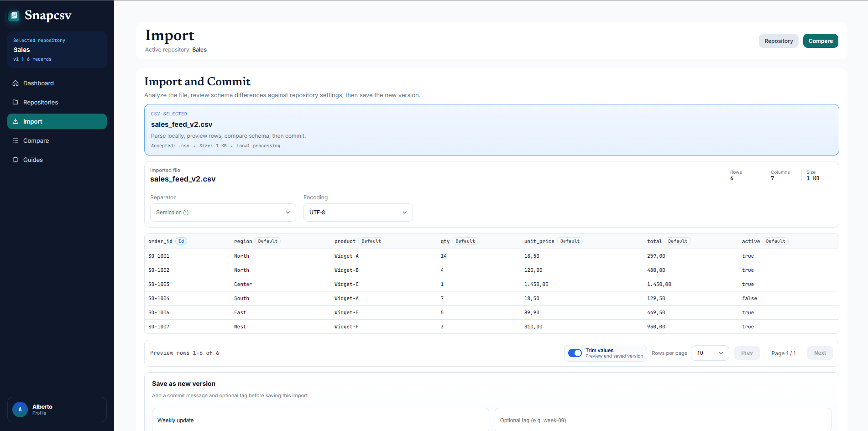Click cell SO-1001
The height and width of the screenshot is (431, 868).
[x=159, y=256]
